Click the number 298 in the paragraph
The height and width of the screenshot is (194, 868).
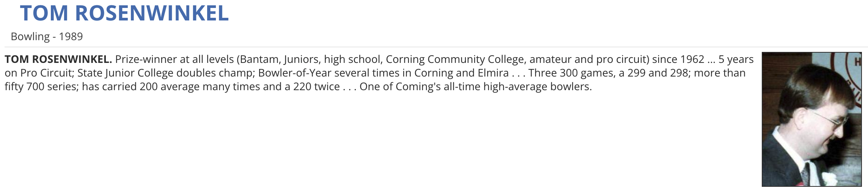(x=679, y=73)
